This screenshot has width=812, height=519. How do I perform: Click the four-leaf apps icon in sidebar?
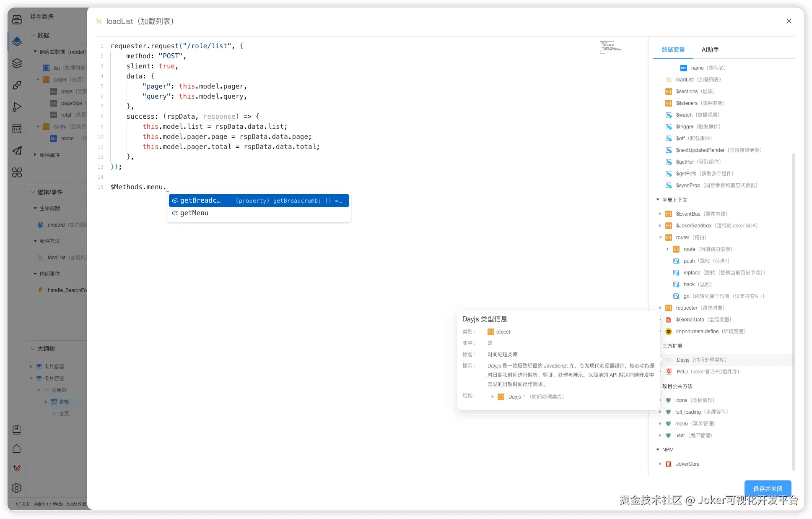(x=17, y=172)
